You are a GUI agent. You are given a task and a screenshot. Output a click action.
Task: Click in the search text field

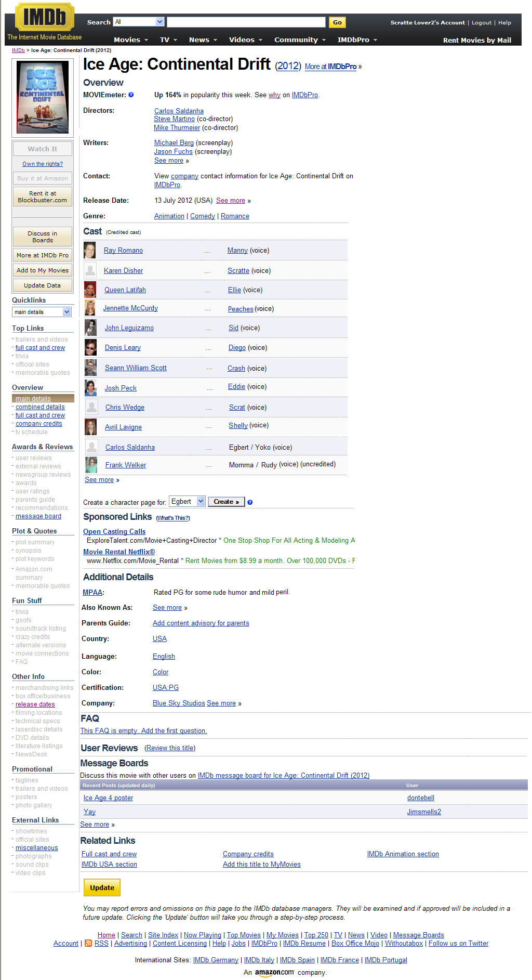[x=246, y=22]
